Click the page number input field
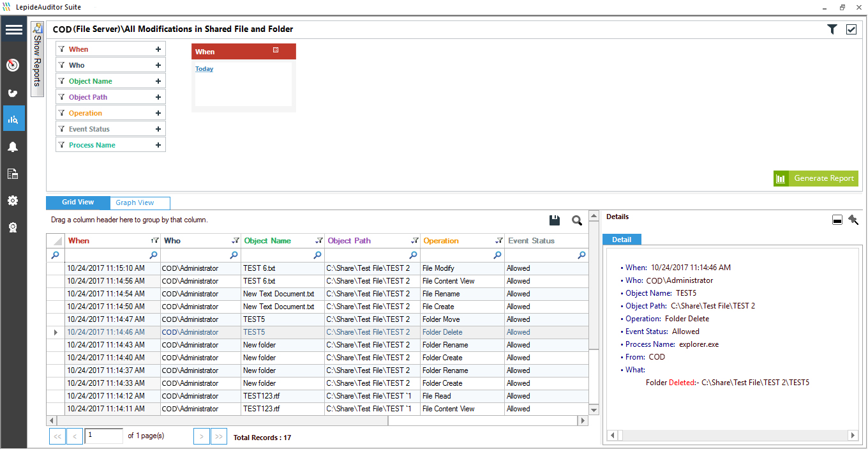This screenshot has width=868, height=465. click(x=104, y=436)
